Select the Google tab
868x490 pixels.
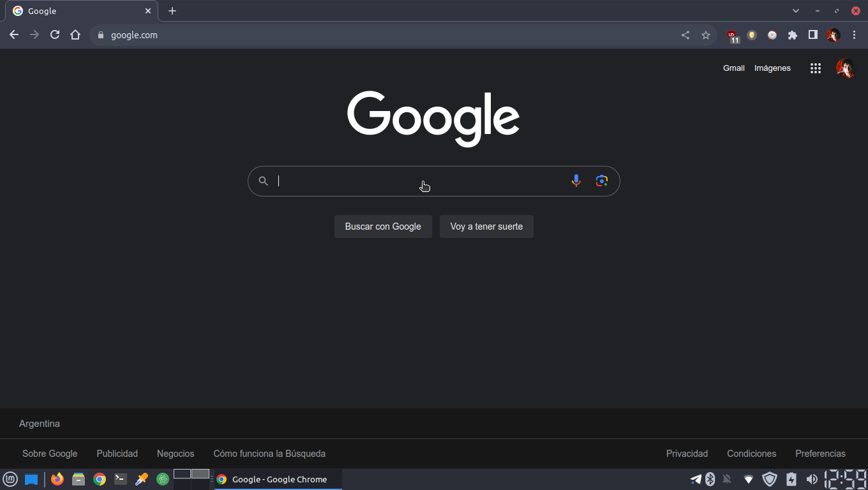[x=81, y=11]
